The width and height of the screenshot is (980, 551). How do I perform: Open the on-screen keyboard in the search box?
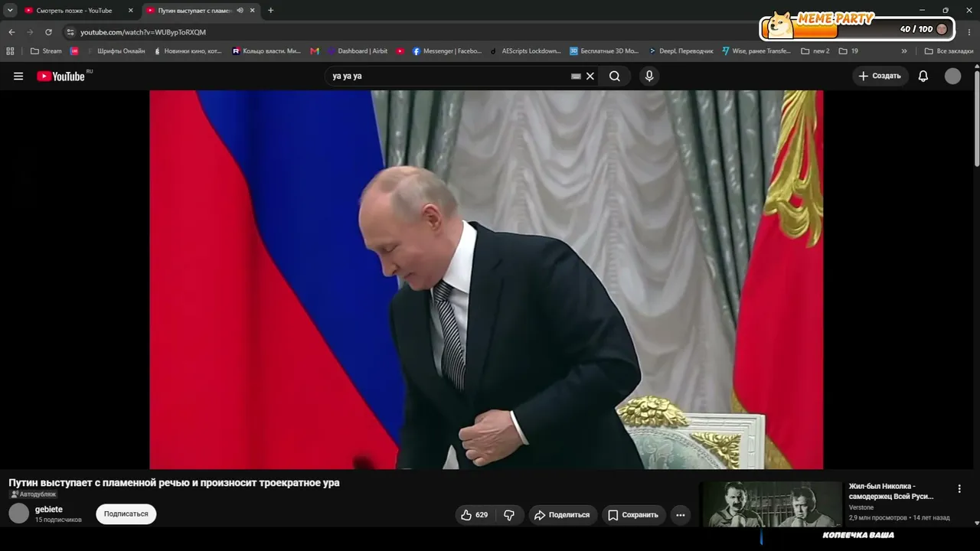(x=576, y=76)
